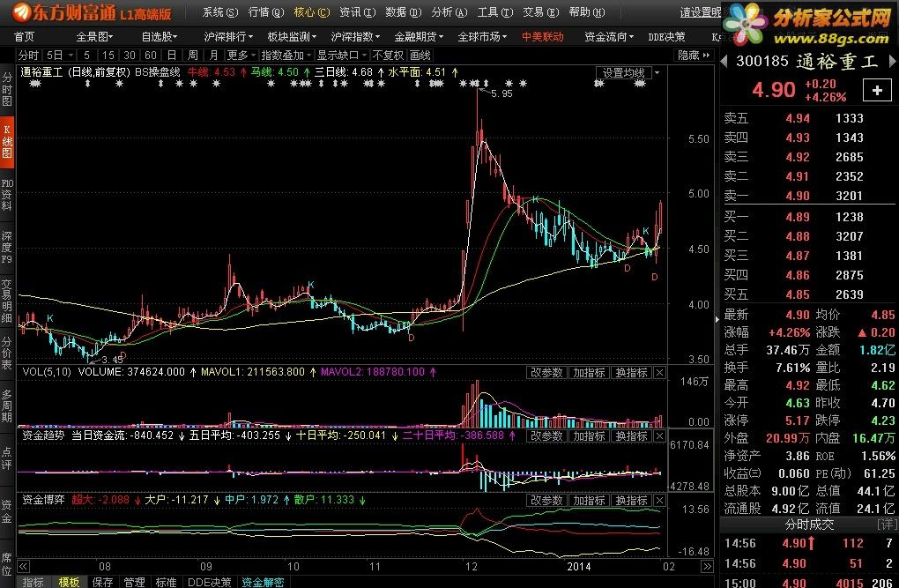Select the 指标 bottom tab

pos(33,582)
